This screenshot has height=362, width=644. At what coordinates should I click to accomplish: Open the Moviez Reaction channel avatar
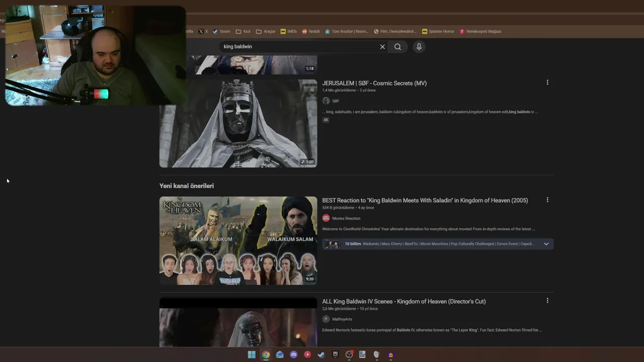pyautogui.click(x=326, y=218)
